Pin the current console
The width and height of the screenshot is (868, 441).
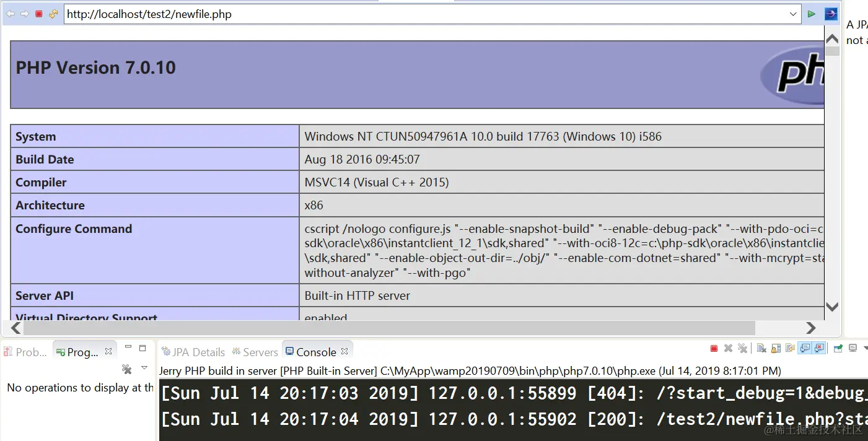(838, 349)
